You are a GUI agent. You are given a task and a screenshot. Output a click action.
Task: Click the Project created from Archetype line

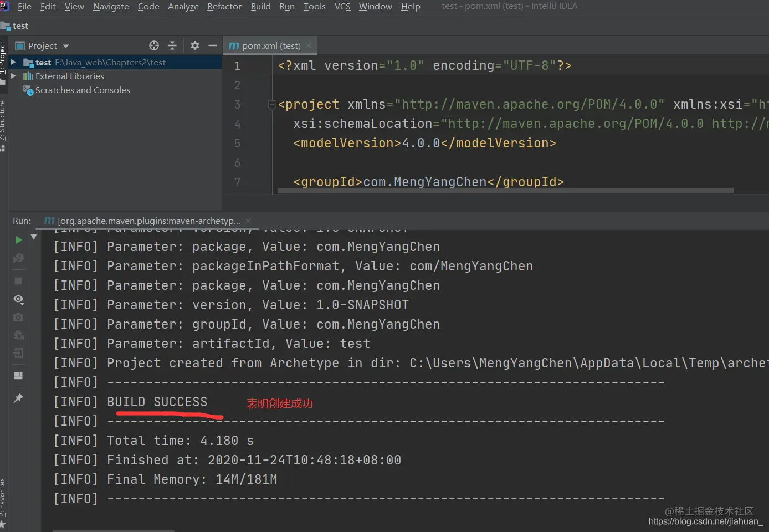(x=410, y=363)
